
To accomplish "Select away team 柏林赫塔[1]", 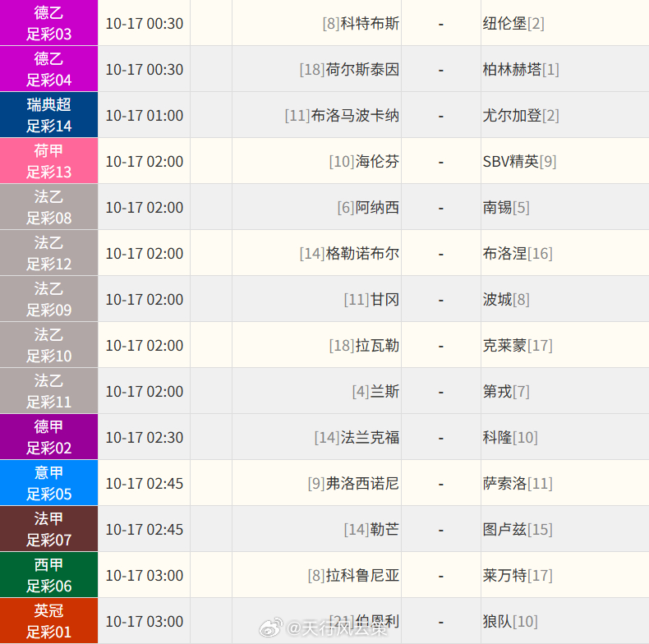I will click(x=521, y=70).
